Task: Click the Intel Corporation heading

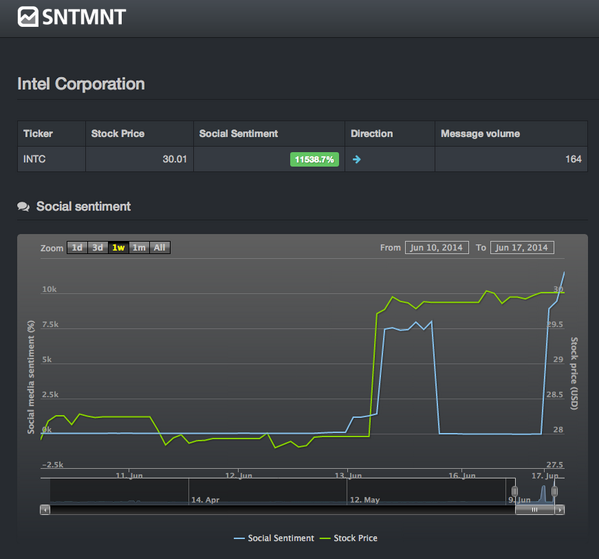Action: pos(81,84)
